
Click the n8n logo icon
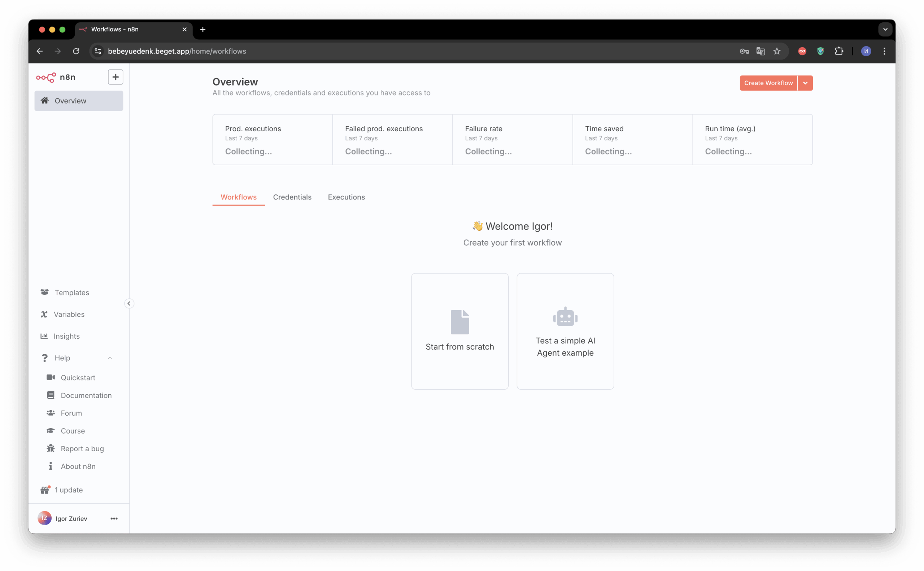pos(46,78)
